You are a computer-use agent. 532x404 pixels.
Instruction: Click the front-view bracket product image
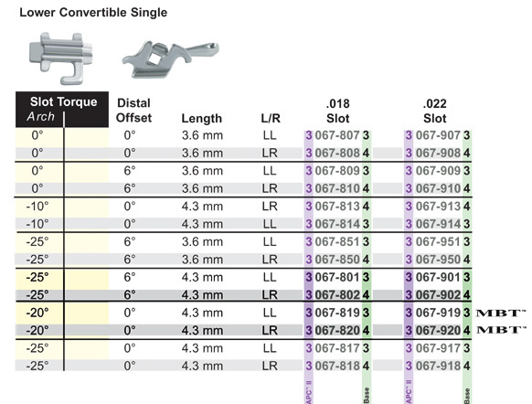[x=61, y=58]
